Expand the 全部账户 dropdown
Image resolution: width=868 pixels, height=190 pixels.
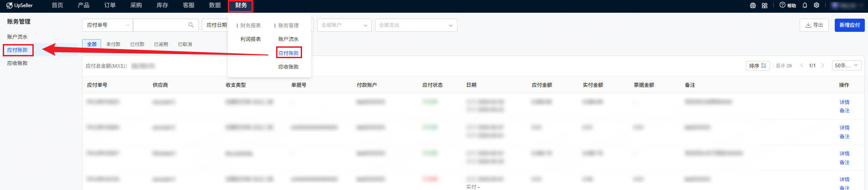pyautogui.click(x=344, y=25)
